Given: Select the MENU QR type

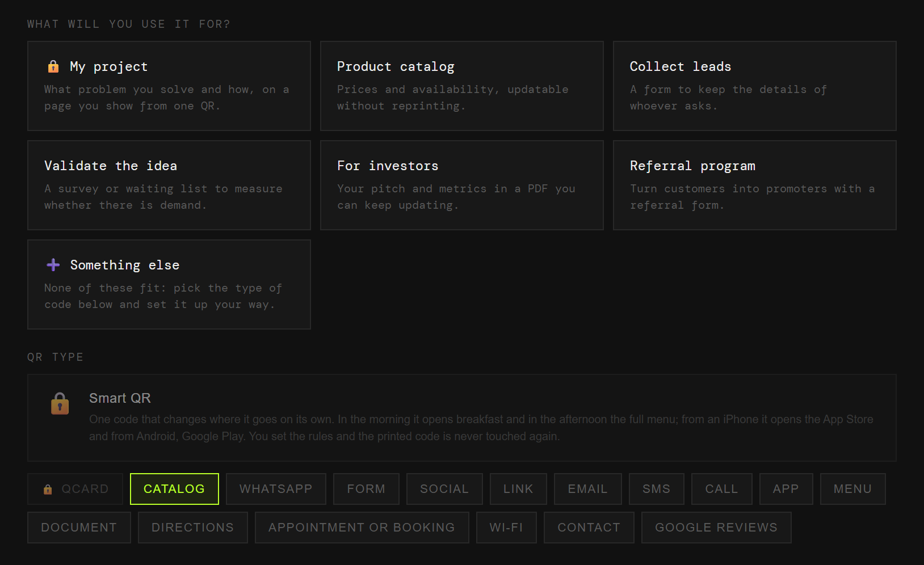Looking at the screenshot, I should [x=853, y=489].
